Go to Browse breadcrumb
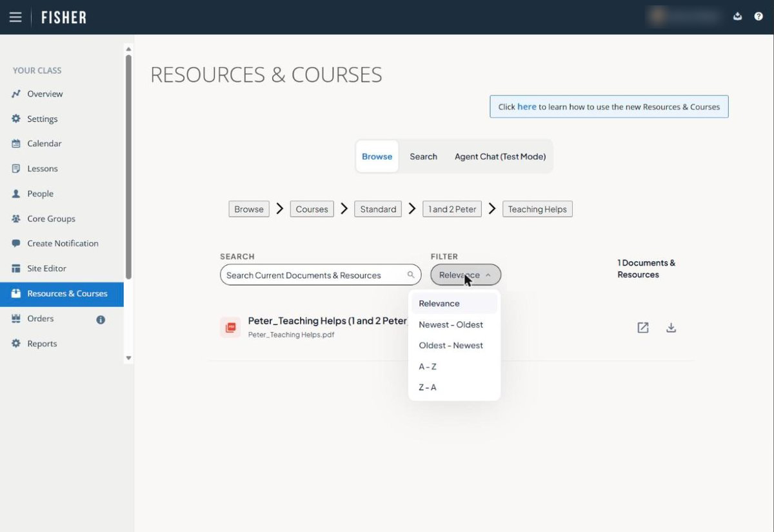 tap(249, 209)
